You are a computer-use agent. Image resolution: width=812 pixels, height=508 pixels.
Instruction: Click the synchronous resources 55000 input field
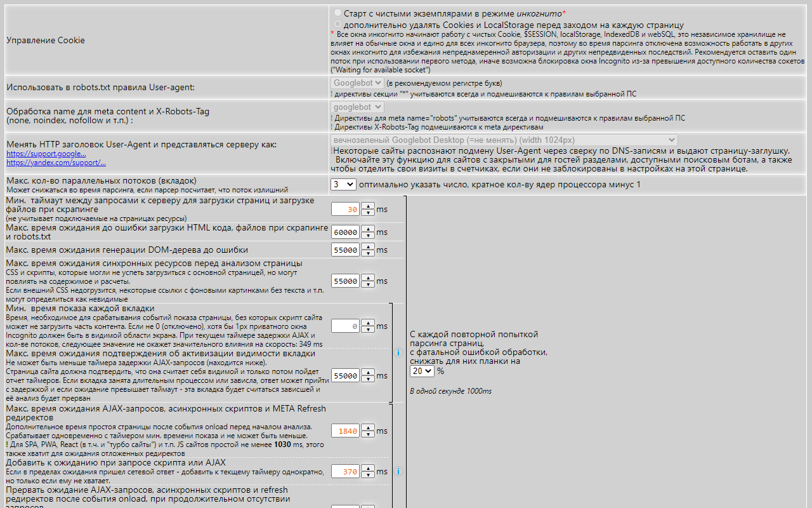point(346,281)
